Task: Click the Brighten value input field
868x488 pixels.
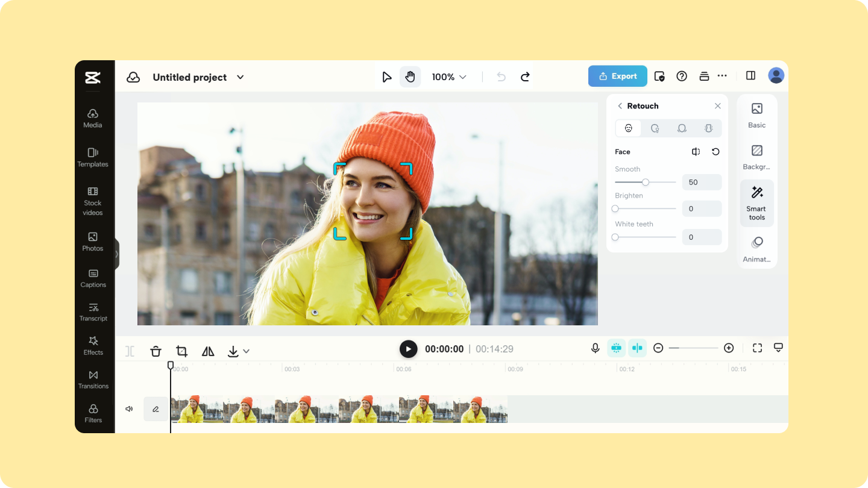Action: (702, 208)
